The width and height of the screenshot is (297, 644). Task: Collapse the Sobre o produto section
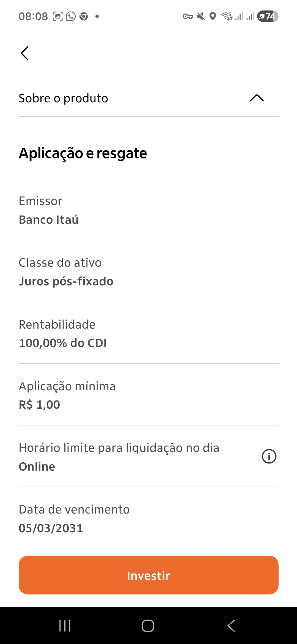[257, 98]
